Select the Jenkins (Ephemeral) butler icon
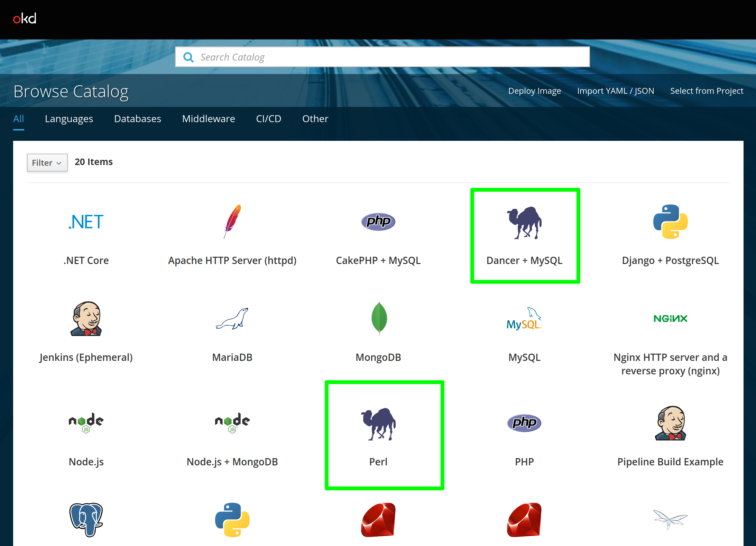 pyautogui.click(x=86, y=319)
